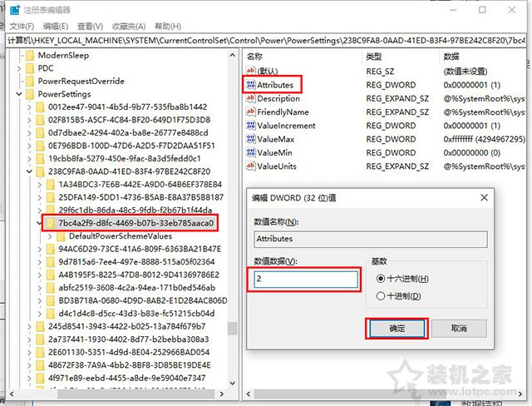Screen dimensions: 532x406
Task: Click the 数值名称 Attributes name field
Action: [x=371, y=239]
